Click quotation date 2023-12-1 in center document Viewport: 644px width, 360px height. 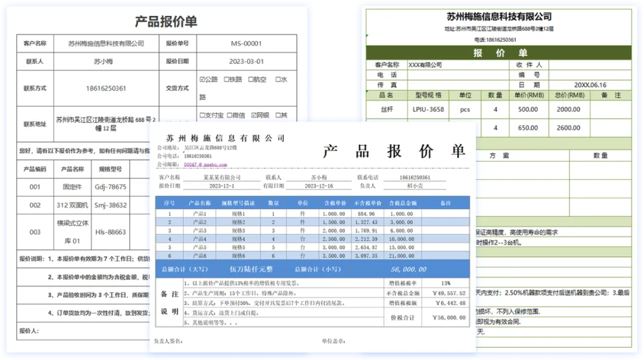tap(222, 186)
